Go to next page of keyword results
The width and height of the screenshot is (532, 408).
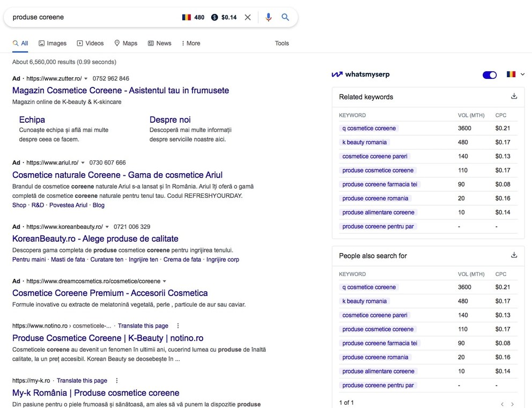point(513,404)
